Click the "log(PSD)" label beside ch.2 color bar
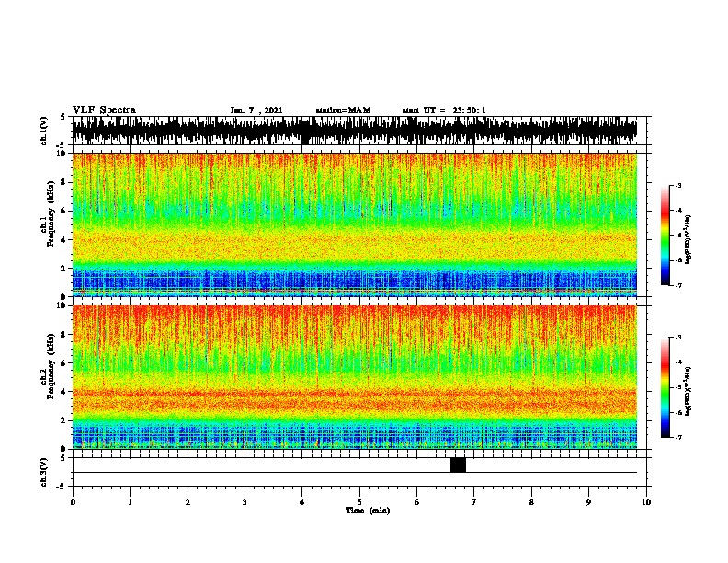This screenshot has height=563, width=728. pos(688,391)
